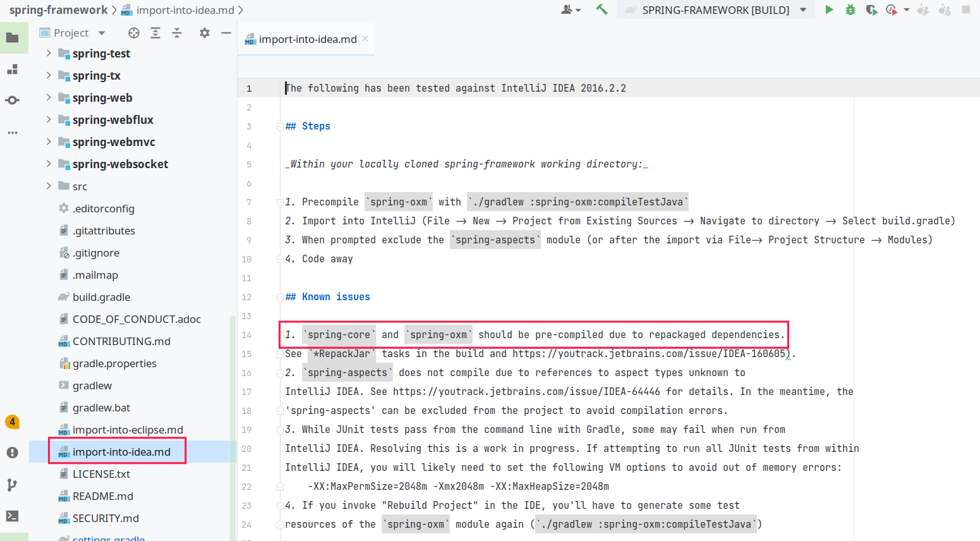The height and width of the screenshot is (541, 980).
Task: Collapse the '## Steps' fold marker
Action: coord(279,126)
